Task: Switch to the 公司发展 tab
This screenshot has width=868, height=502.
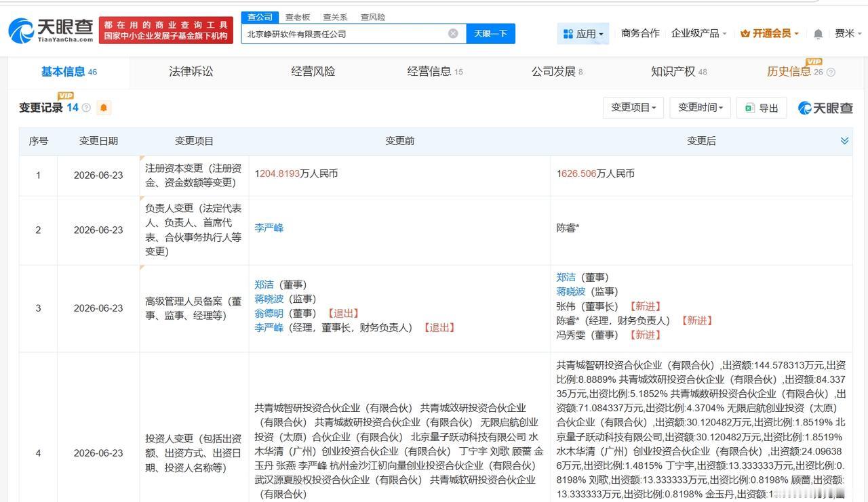Action: [557, 72]
